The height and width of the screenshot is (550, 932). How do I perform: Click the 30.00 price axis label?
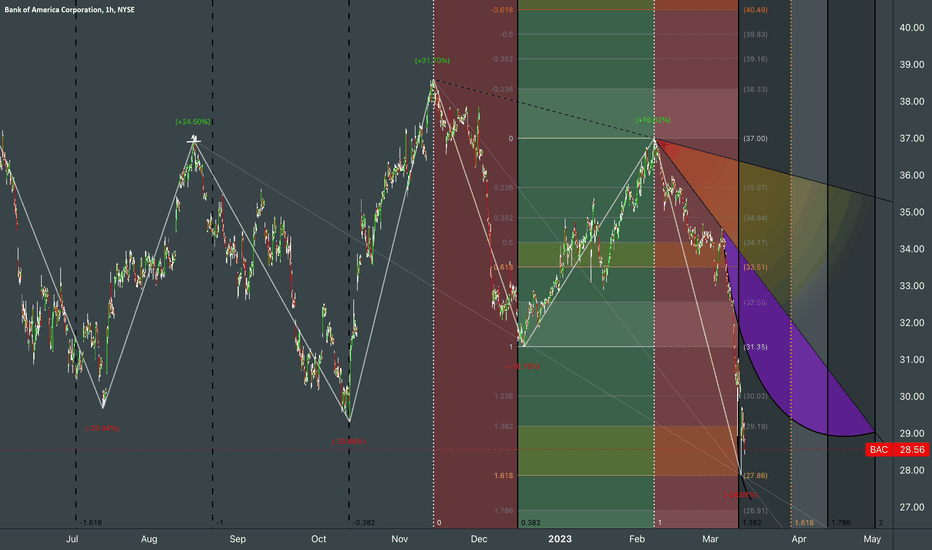tap(911, 397)
